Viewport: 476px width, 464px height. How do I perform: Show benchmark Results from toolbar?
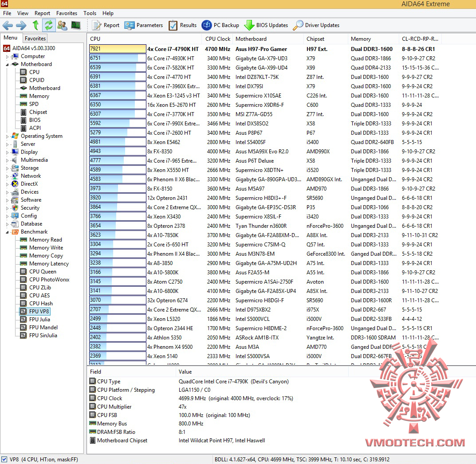point(182,25)
